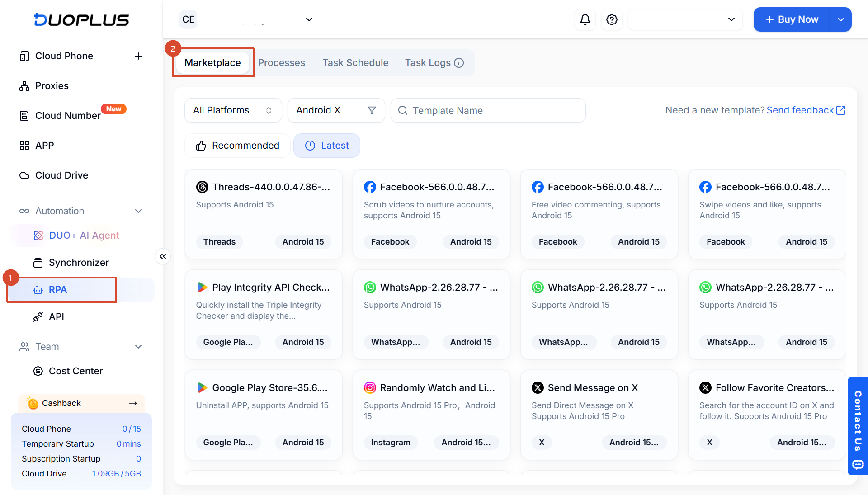
Task: Click the Cloud Drive sidebar icon
Action: click(24, 175)
